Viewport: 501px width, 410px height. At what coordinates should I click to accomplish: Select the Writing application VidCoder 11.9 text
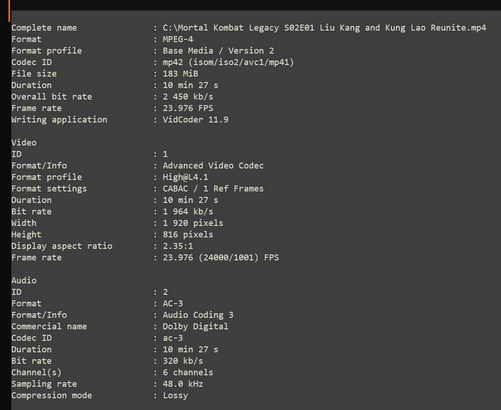tap(195, 120)
